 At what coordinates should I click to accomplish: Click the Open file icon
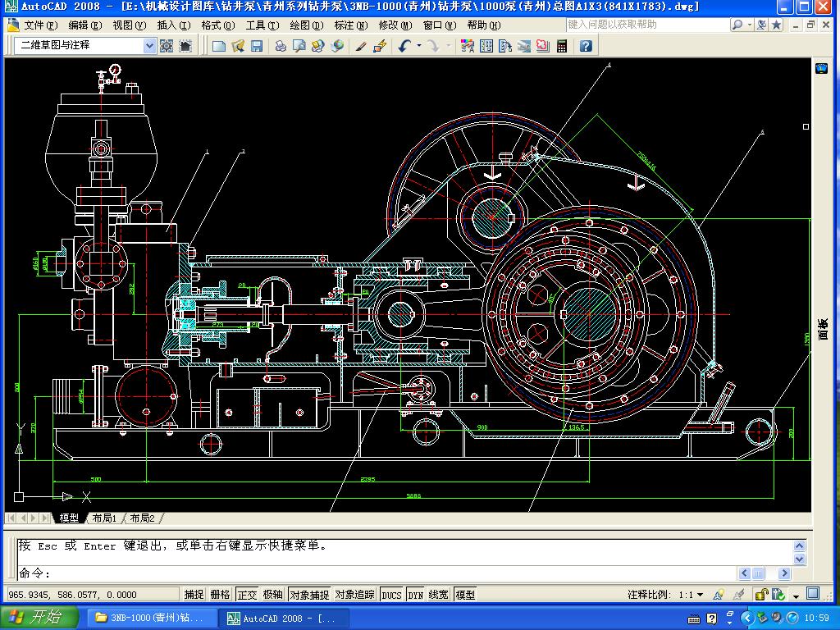click(238, 46)
